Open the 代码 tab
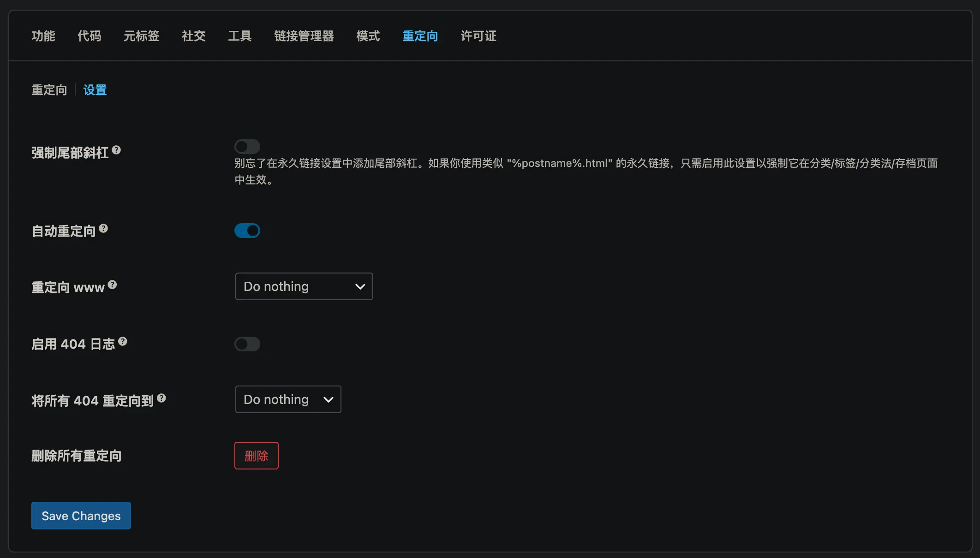The width and height of the screenshot is (980, 558). [90, 36]
